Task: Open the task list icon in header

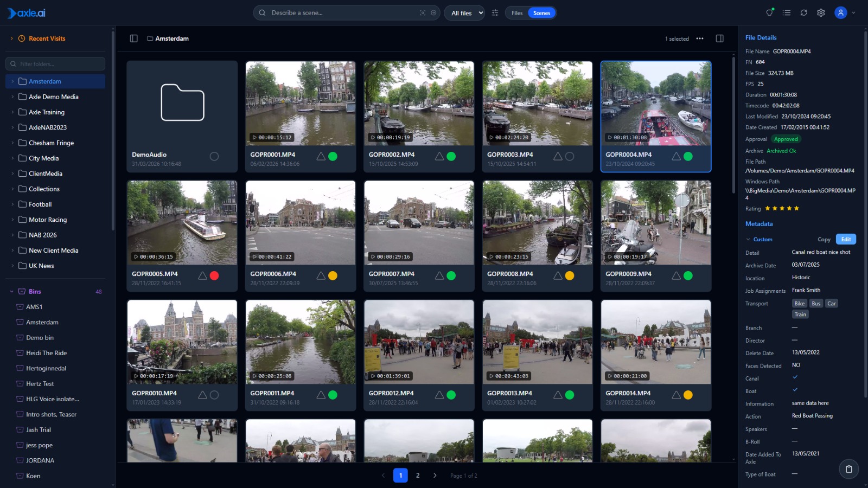Action: coord(787,12)
